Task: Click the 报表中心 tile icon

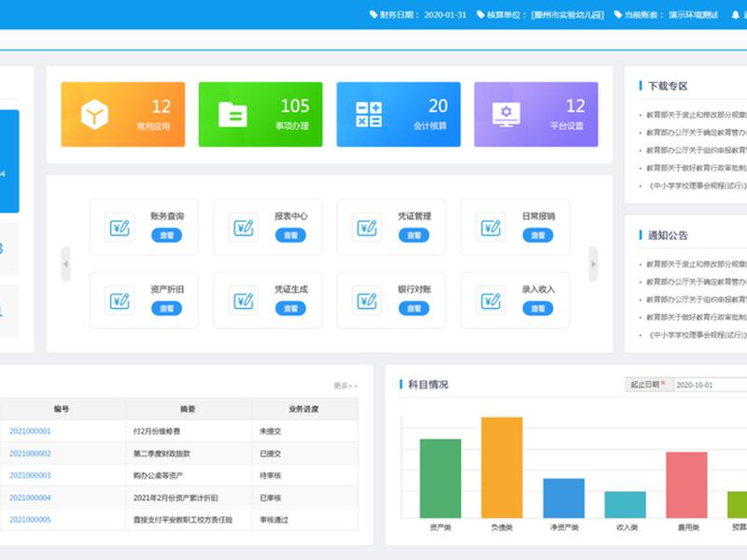Action: (244, 228)
